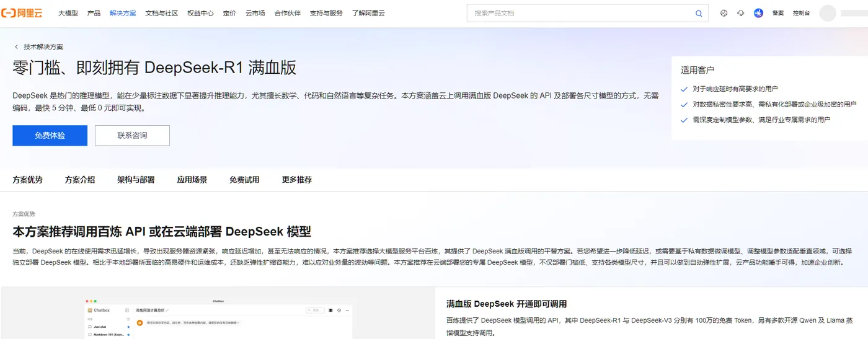Image resolution: width=868 pixels, height=339 pixels.
Task: Click the 适用客户 panel heading
Action: 697,70
